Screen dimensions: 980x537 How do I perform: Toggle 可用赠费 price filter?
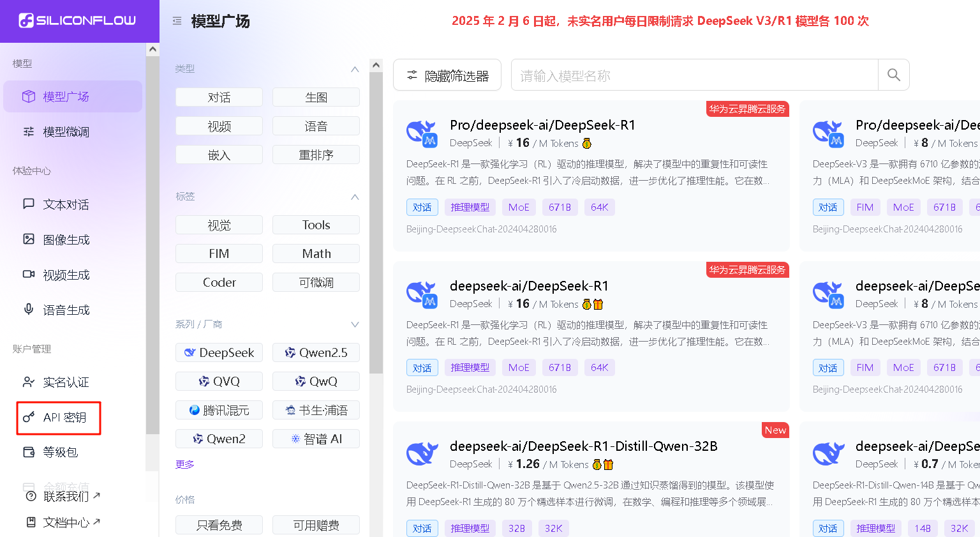[316, 525]
